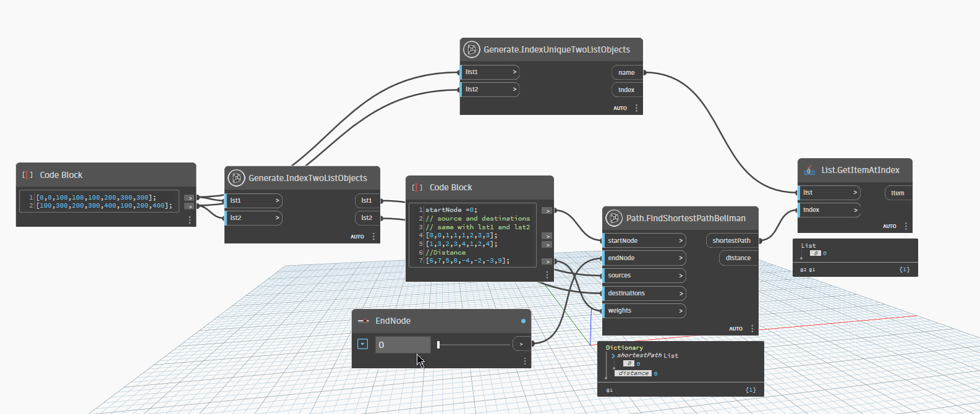The width and height of the screenshot is (980, 414).
Task: Click the List.GetItemAtIndex node icon
Action: pos(809,171)
